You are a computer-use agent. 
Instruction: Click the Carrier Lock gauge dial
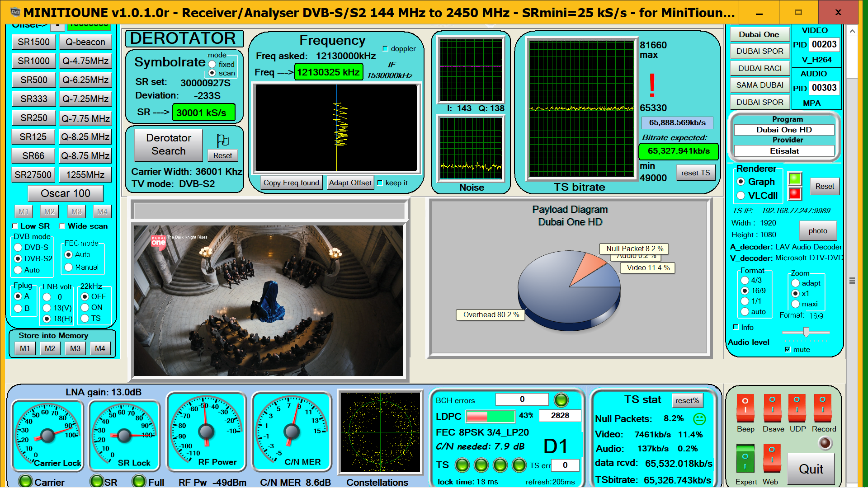[x=47, y=435]
